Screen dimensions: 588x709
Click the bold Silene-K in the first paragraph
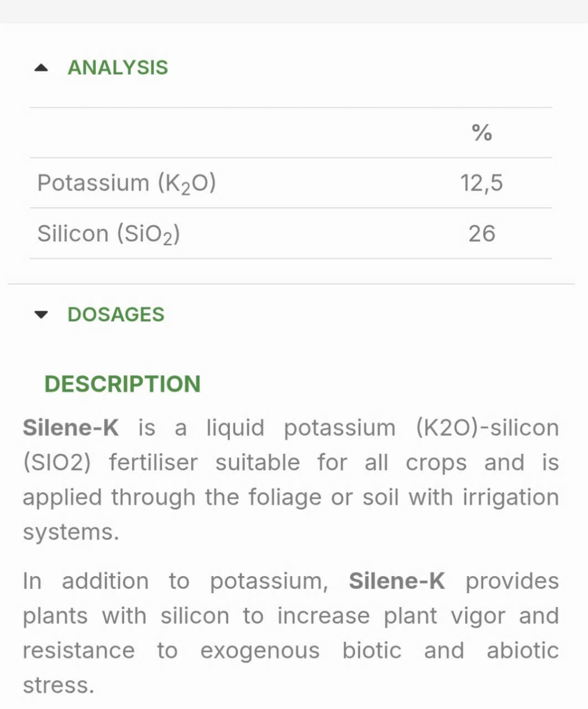coord(71,428)
